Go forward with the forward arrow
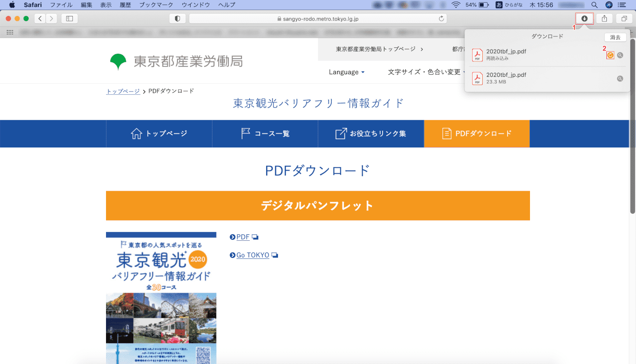This screenshot has height=364, width=636. coord(51,19)
